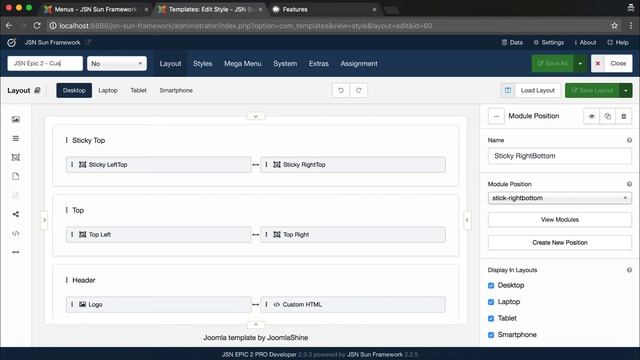Click the layout columns icon beside Load Layout
Image resolution: width=640 pixels, height=360 pixels.
click(508, 90)
